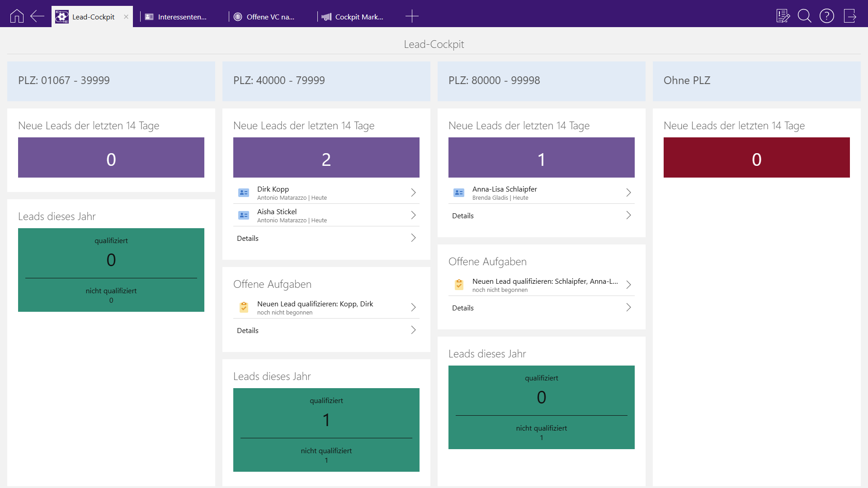
Task: Open lead Aisha Stickel
Action: 326,215
